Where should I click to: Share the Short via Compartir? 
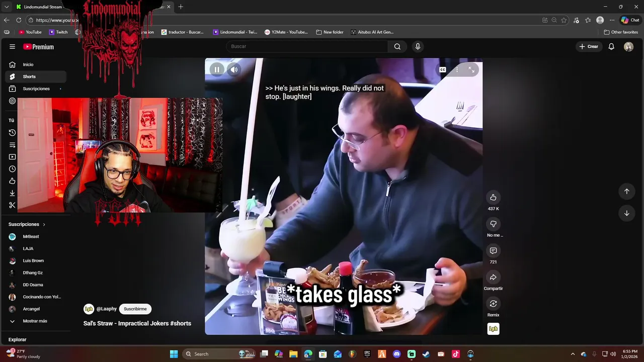click(x=493, y=277)
